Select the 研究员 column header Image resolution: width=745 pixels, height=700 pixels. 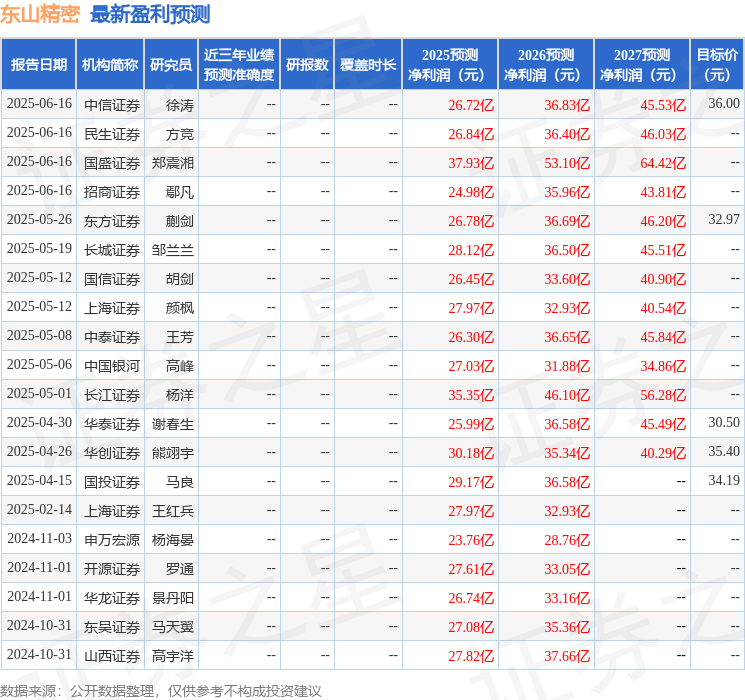[171, 65]
